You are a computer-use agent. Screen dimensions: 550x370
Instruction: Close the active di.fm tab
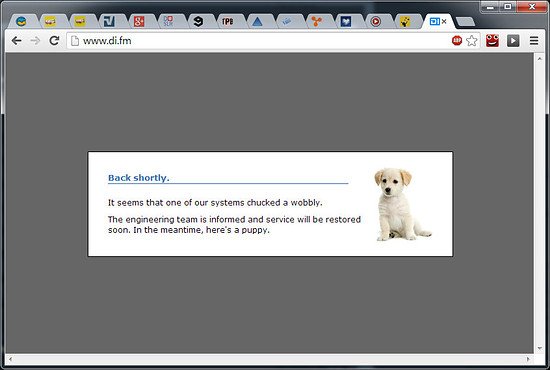click(x=444, y=21)
